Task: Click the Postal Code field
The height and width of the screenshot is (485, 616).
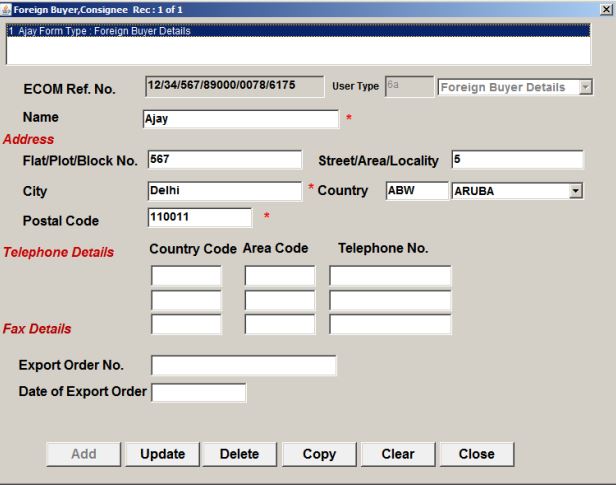Action: 200,217
